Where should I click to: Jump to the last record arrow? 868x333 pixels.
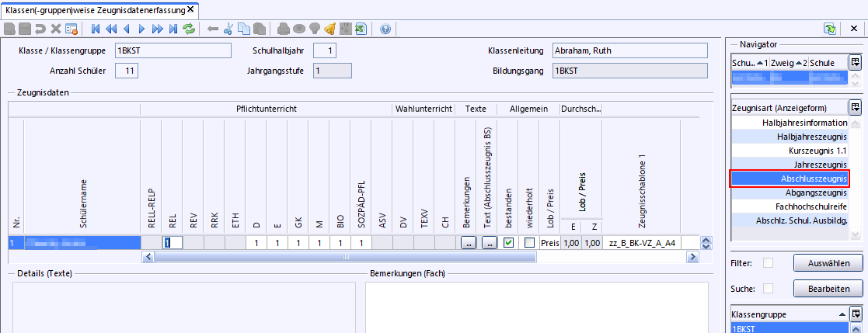[173, 29]
